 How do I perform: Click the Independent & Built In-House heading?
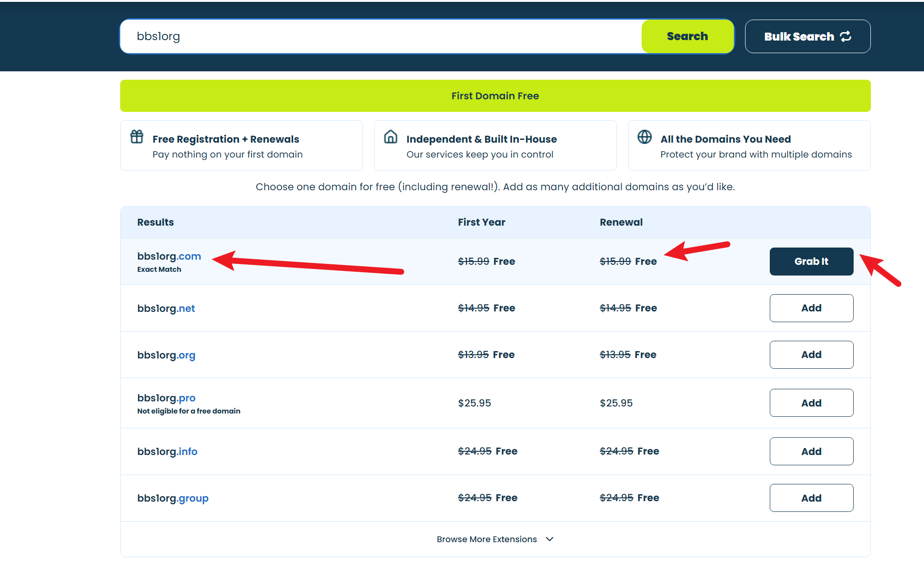click(481, 139)
